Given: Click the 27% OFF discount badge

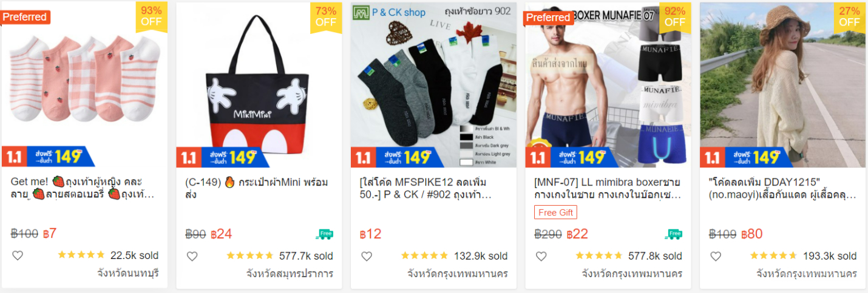Looking at the screenshot, I should click(x=849, y=17).
